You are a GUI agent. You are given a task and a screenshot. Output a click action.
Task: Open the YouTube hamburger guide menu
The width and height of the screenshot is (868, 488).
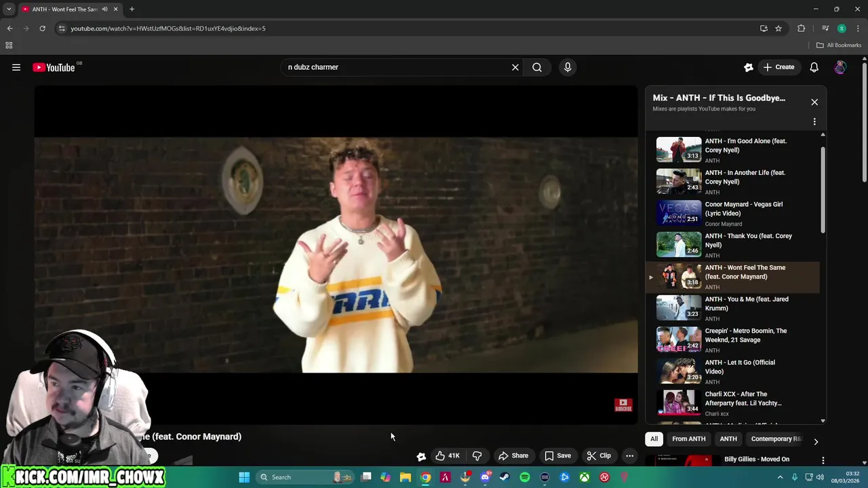coord(16,67)
